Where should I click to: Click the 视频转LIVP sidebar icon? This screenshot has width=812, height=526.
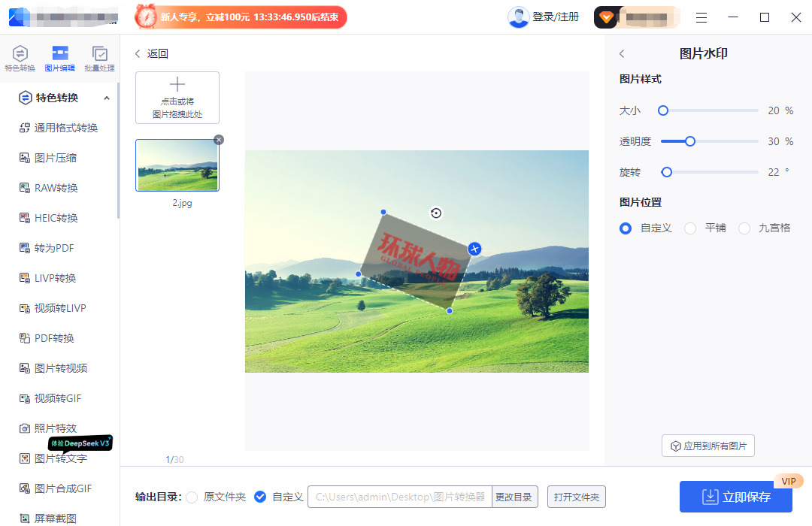(24, 308)
